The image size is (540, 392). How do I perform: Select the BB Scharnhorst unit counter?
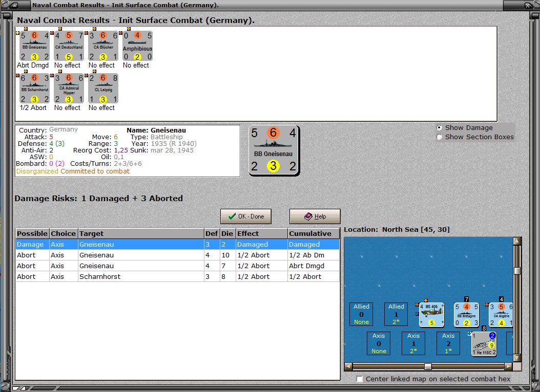pos(34,89)
